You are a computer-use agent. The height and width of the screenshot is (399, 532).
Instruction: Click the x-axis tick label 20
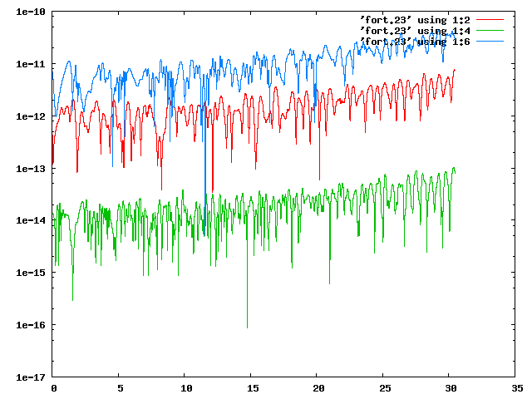tap(318, 388)
